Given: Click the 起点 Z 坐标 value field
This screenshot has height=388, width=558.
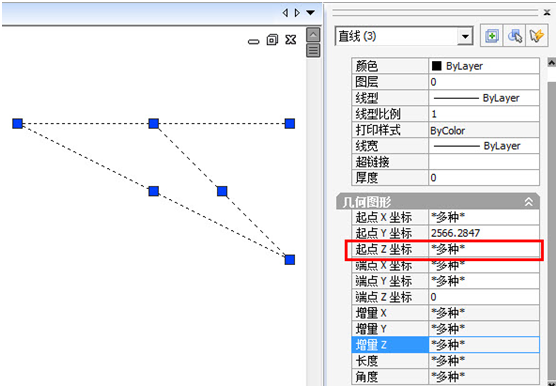Looking at the screenshot, I should pos(484,249).
